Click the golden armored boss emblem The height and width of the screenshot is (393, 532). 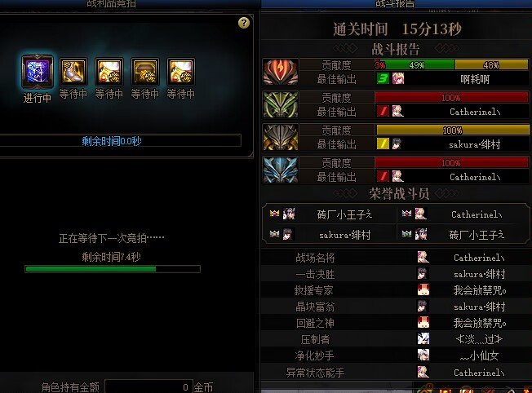coord(281,137)
